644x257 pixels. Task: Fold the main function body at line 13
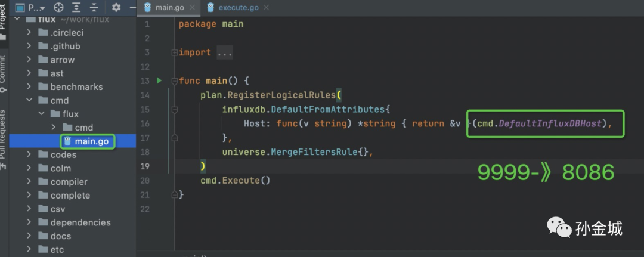tap(174, 80)
